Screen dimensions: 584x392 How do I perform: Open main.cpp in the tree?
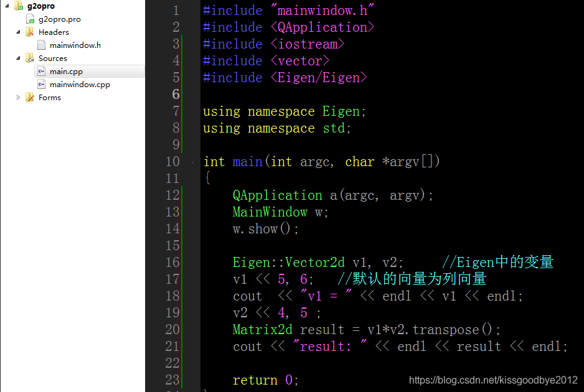tap(66, 72)
